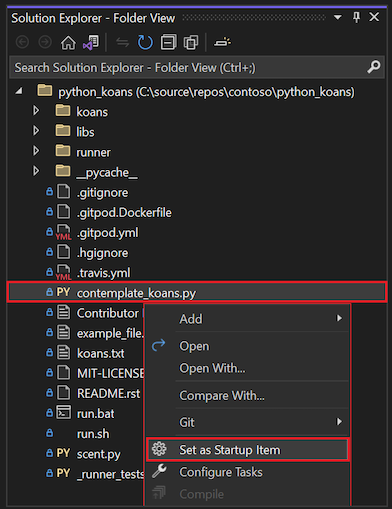This screenshot has width=392, height=509.
Task: Open the window options dropdown arrow
Action: [x=338, y=17]
